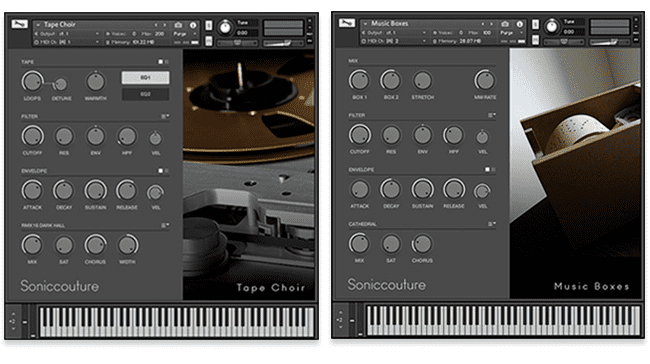This screenshot has height=364, width=650.
Task: Click info icon in Music Boxes header
Action: [519, 24]
